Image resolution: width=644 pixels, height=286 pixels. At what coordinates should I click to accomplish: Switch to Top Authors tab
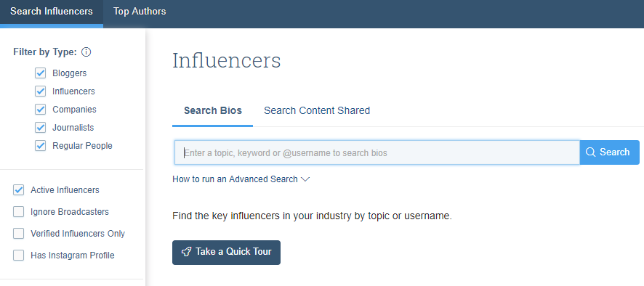[x=140, y=12]
